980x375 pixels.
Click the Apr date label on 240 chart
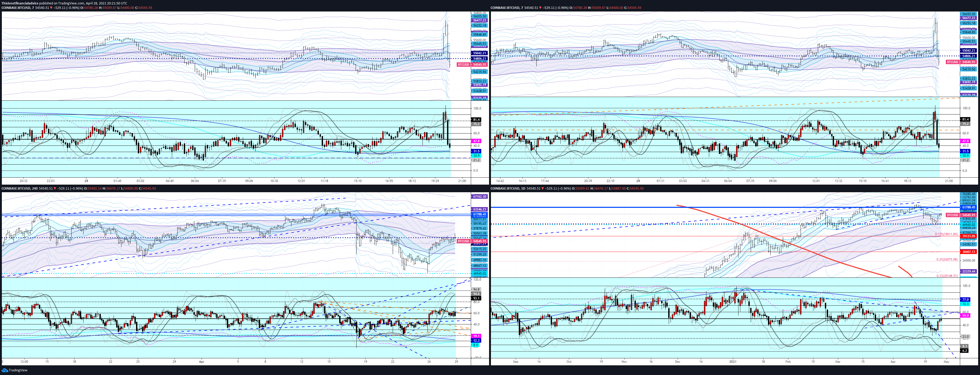pos(202,362)
